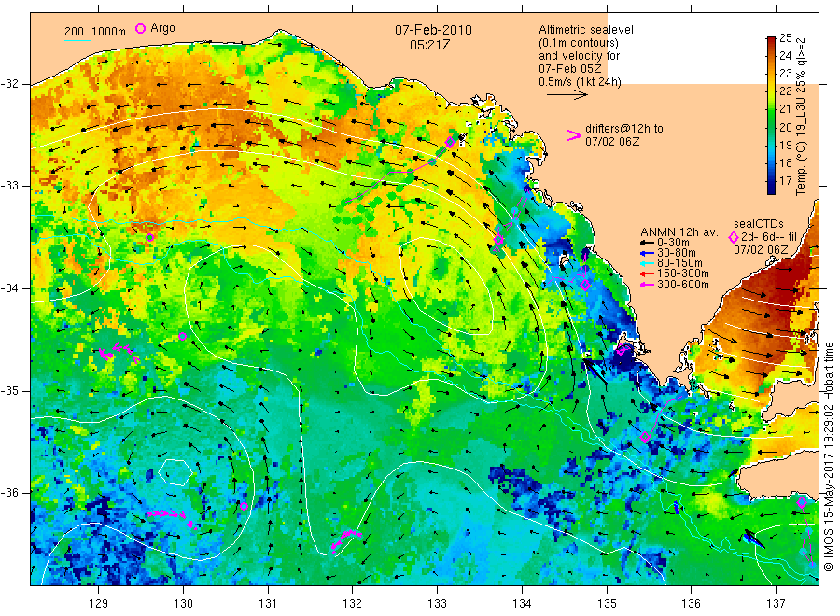Click the magenta 300-600m arrow legend symbol
The width and height of the screenshot is (840, 616).
pyautogui.click(x=647, y=285)
